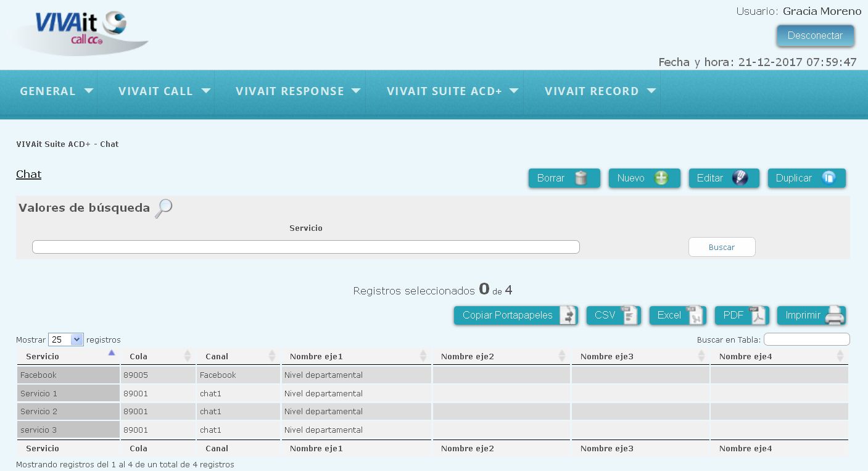Open the Mostrar records count dropdown
This screenshot has width=868, height=471.
66,340
